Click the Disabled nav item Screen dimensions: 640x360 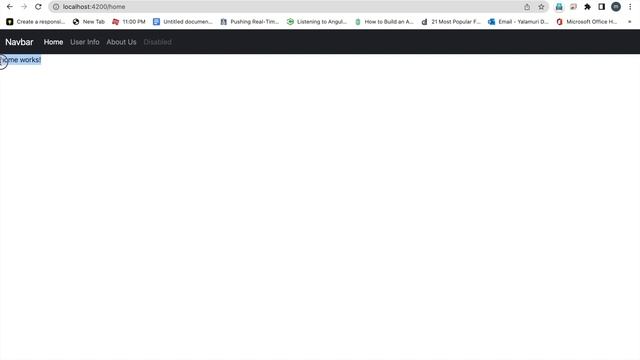[x=158, y=42]
